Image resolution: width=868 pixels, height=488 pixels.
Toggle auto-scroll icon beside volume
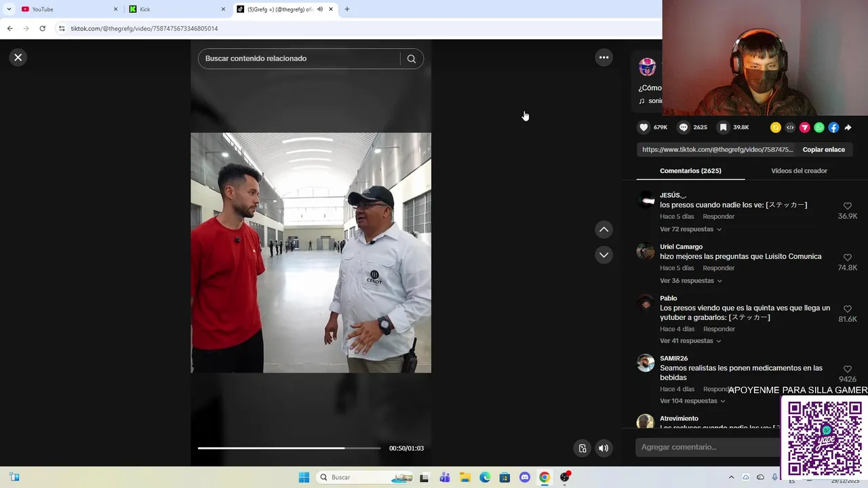(x=582, y=448)
